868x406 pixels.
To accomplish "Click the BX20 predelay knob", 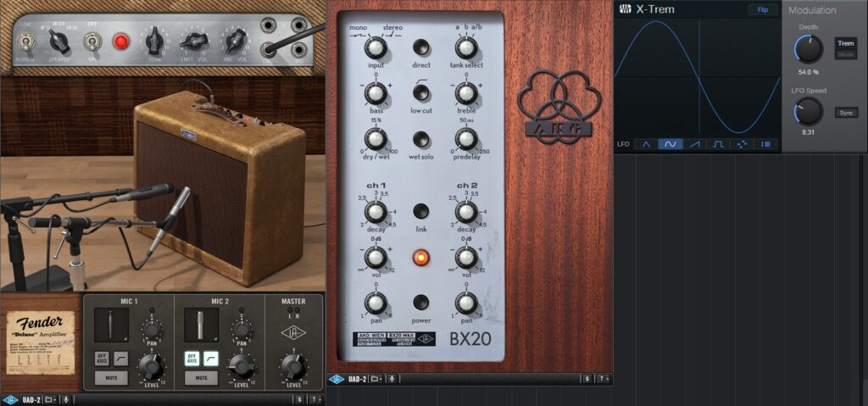I will tap(466, 138).
